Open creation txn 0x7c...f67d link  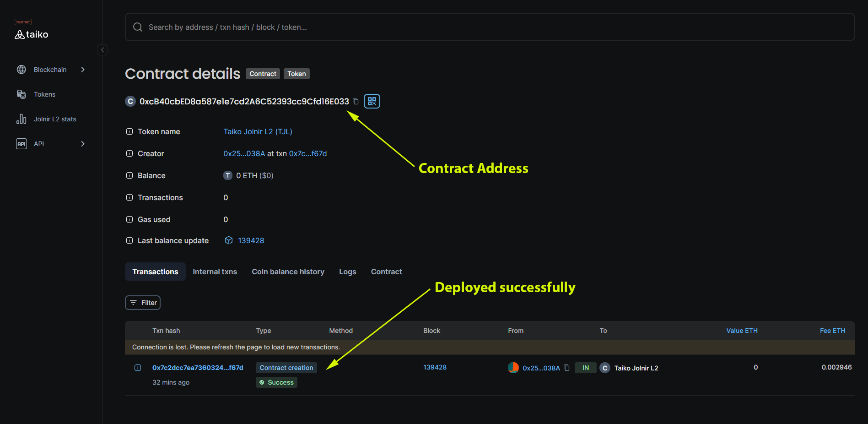click(x=308, y=153)
